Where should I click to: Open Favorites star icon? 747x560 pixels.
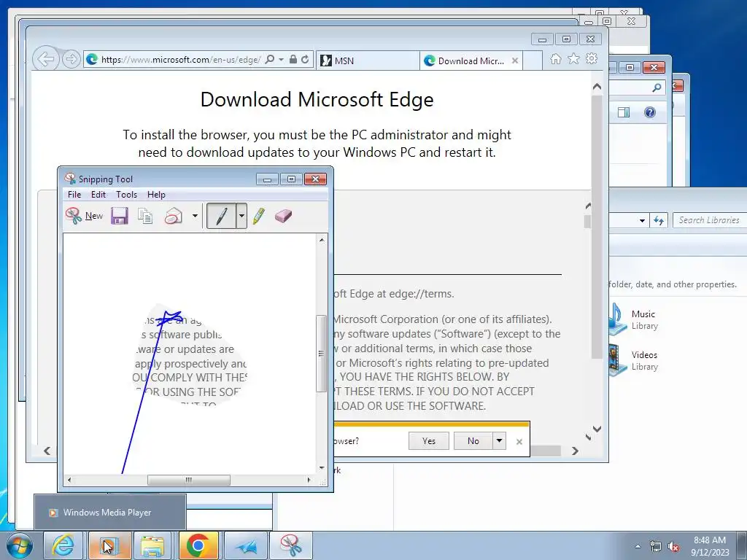pyautogui.click(x=573, y=58)
